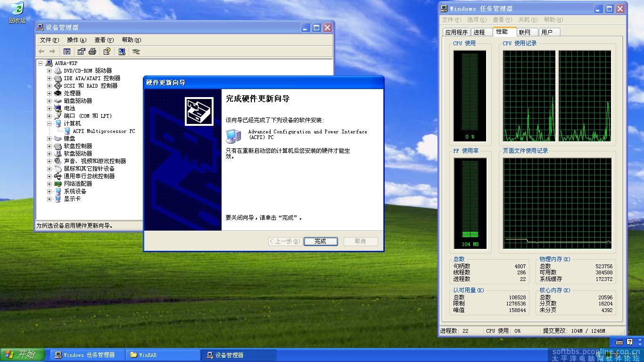Viewport: 644px width, 362px height.
Task: Expand the 系统设备 node
Action: coord(49,191)
